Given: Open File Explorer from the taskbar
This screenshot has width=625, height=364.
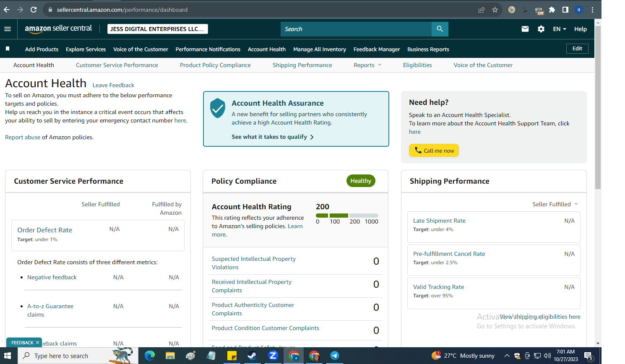Looking at the screenshot, I should coord(170,356).
